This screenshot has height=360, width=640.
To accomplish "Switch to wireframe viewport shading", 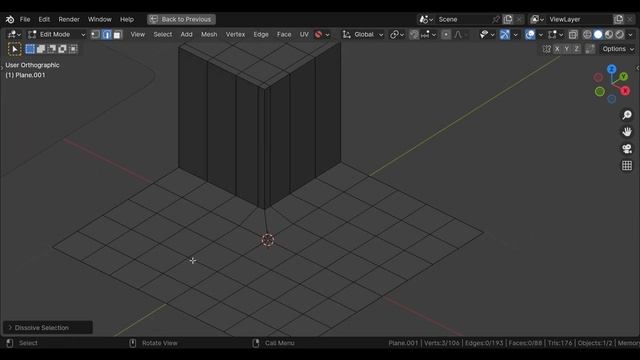I will coord(587,35).
